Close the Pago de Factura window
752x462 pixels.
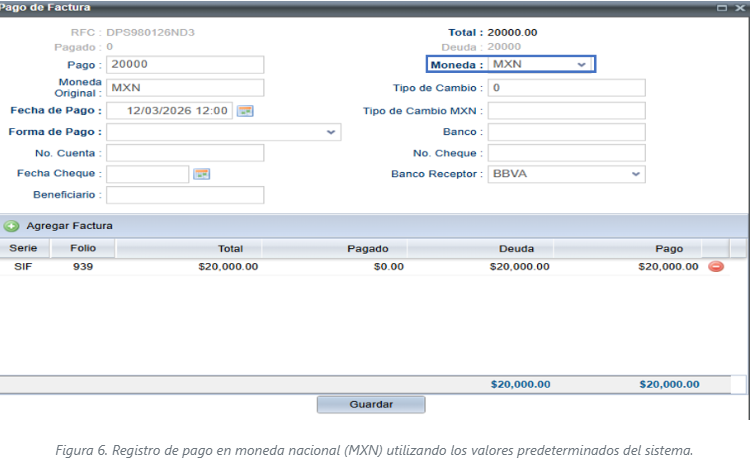740,7
